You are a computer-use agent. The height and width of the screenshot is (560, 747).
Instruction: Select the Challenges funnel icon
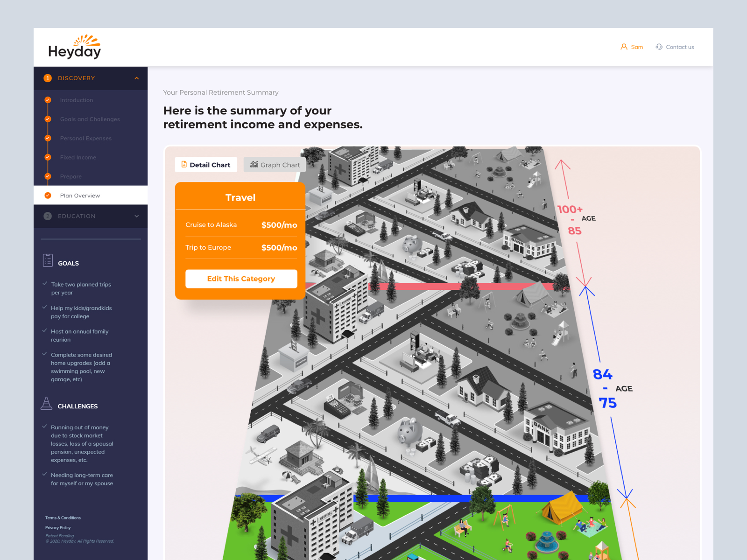coord(47,403)
